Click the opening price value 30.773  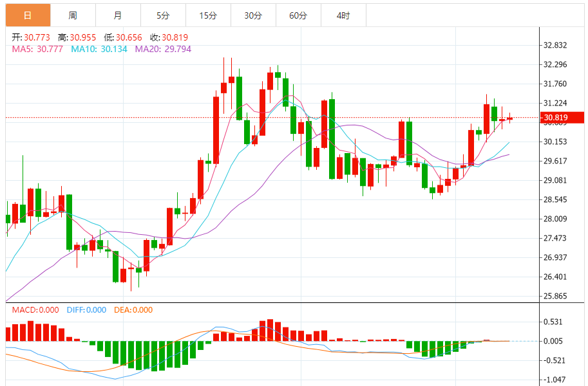click(x=37, y=37)
